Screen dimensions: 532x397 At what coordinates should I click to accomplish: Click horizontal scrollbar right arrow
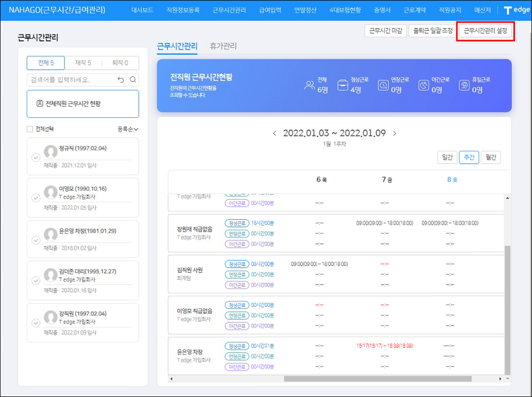(x=500, y=379)
